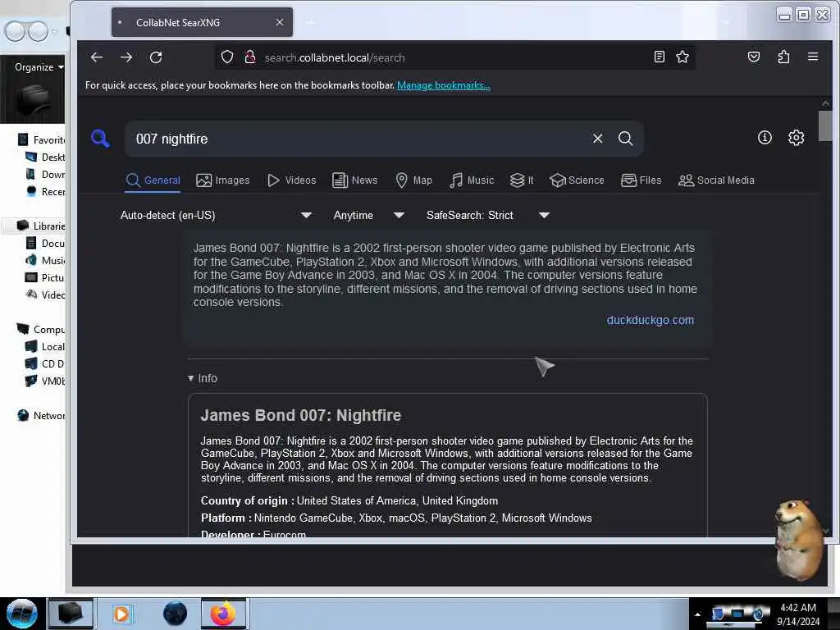Switch to the Videos category
The image size is (840, 630).
[x=292, y=180]
